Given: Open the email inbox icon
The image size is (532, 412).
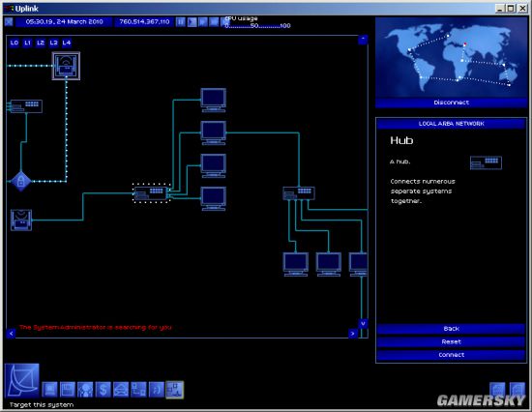Looking at the screenshot, I should (121, 389).
